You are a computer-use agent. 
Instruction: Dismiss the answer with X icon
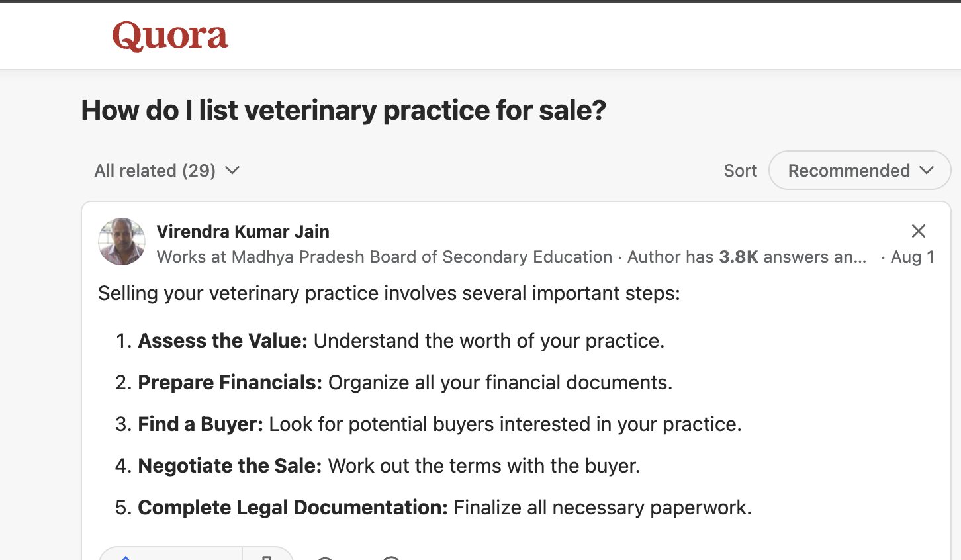[918, 231]
